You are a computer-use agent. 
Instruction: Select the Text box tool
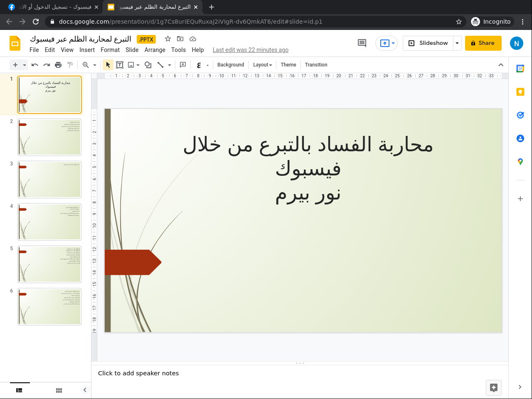[120, 65]
